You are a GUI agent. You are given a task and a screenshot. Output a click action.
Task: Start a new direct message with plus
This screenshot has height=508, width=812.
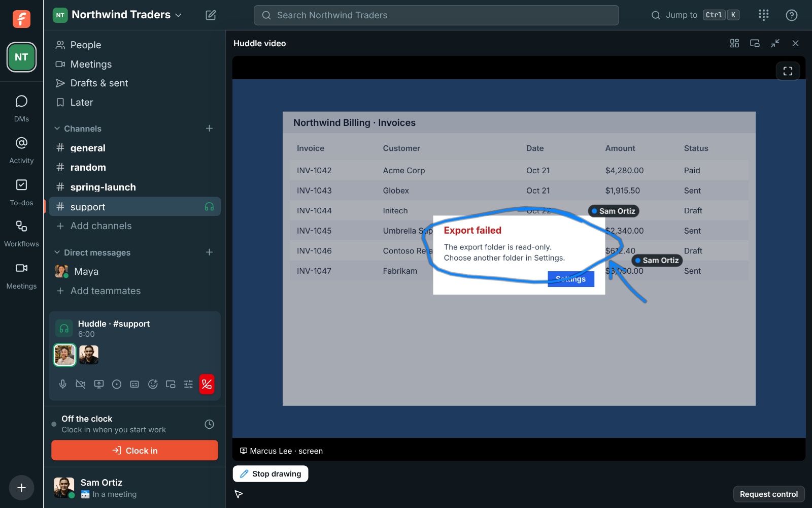209,252
